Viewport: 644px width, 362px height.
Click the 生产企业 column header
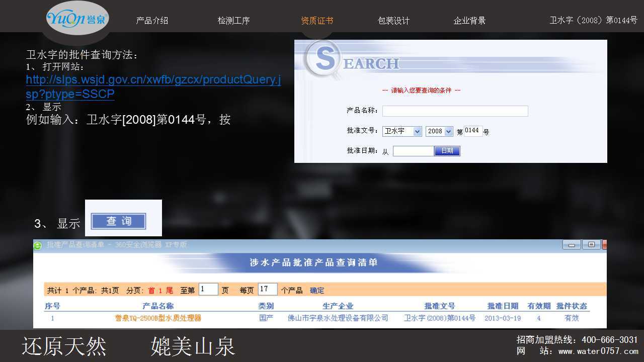[x=338, y=306]
